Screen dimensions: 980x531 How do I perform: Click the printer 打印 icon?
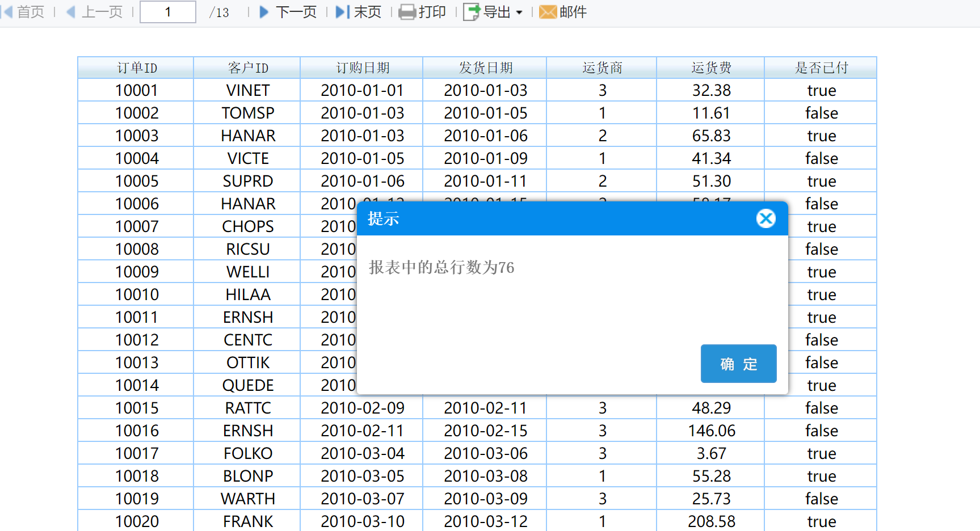click(407, 12)
